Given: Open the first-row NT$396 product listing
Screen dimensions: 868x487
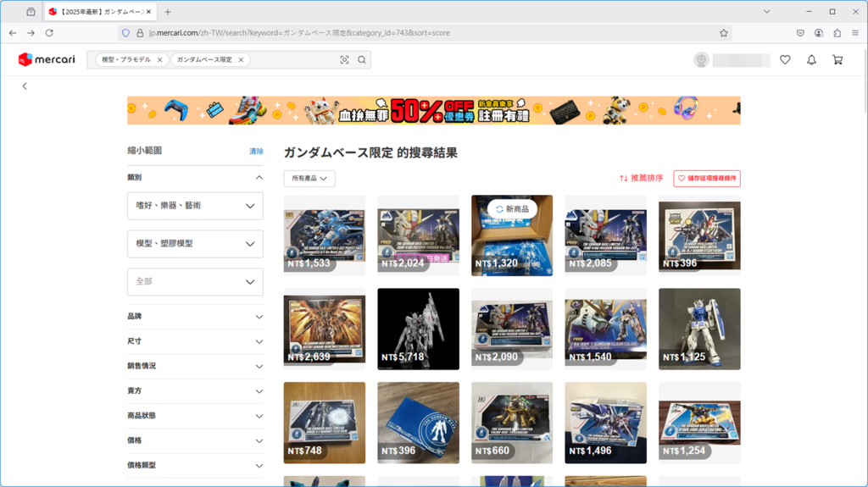Looking at the screenshot, I should (699, 235).
